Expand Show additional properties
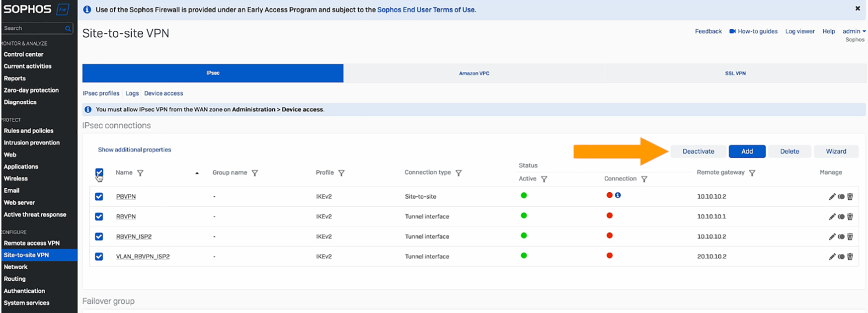This screenshot has width=868, height=313. pyautogui.click(x=134, y=150)
